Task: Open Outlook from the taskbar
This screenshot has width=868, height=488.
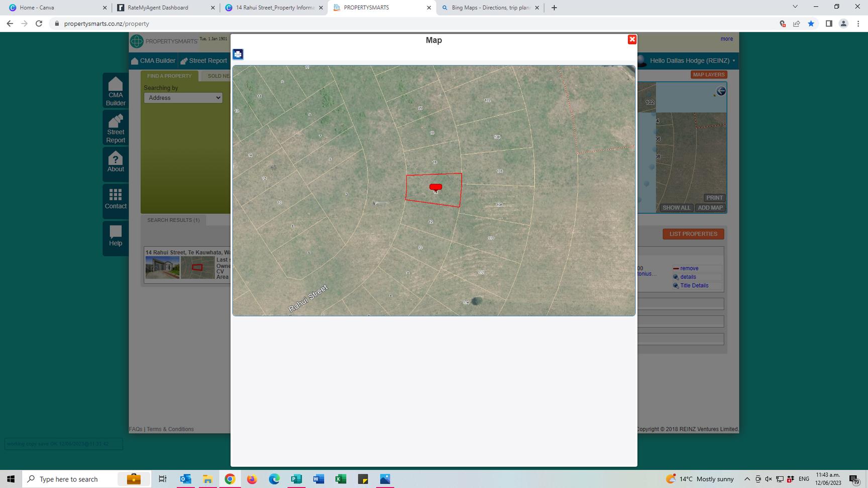Action: click(185, 479)
